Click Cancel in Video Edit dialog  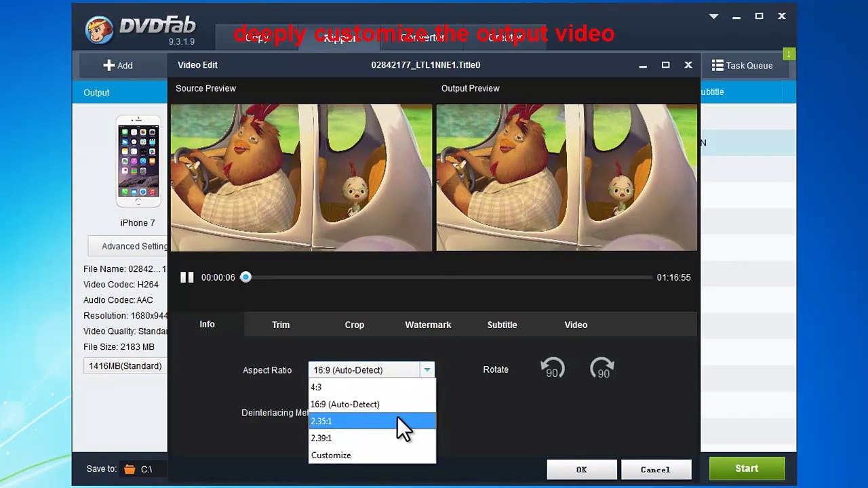(x=655, y=469)
